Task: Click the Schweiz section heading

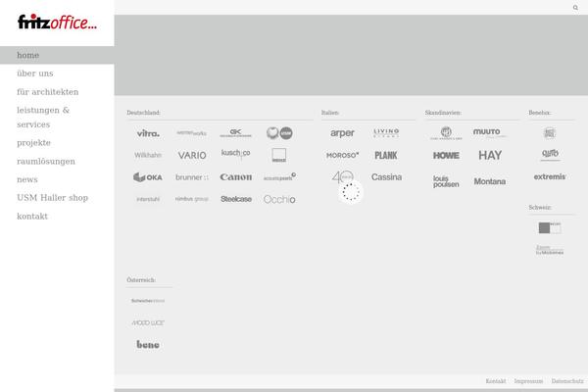Action: click(x=540, y=208)
